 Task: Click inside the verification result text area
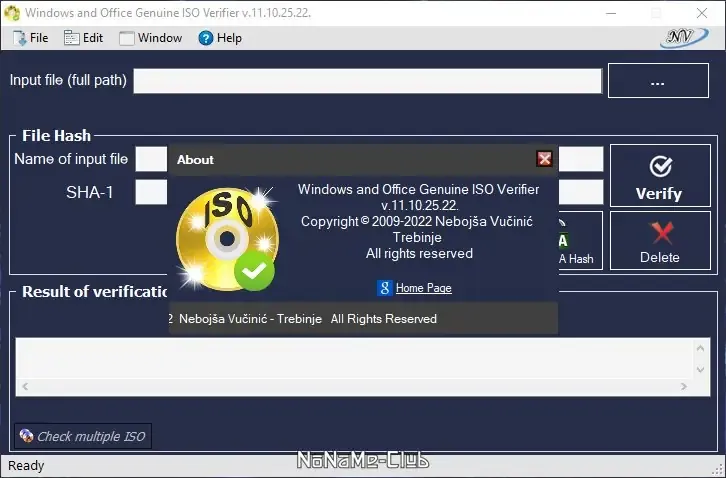354,358
